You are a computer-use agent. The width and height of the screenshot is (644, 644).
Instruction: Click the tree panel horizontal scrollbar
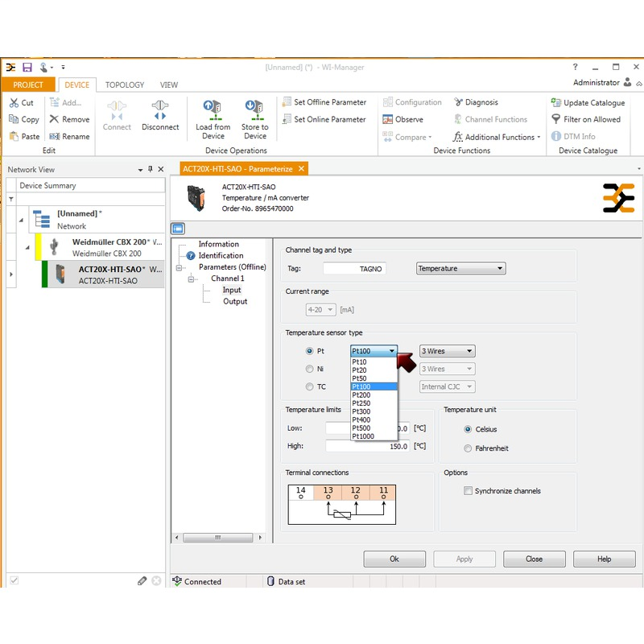218,538
